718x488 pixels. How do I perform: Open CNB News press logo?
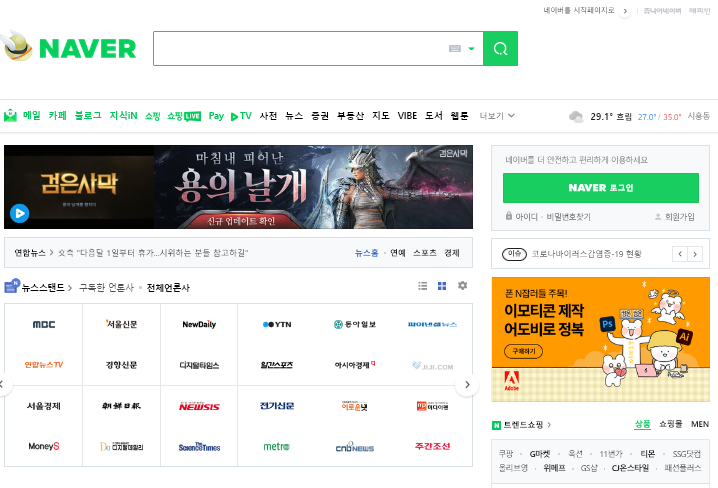point(355,447)
